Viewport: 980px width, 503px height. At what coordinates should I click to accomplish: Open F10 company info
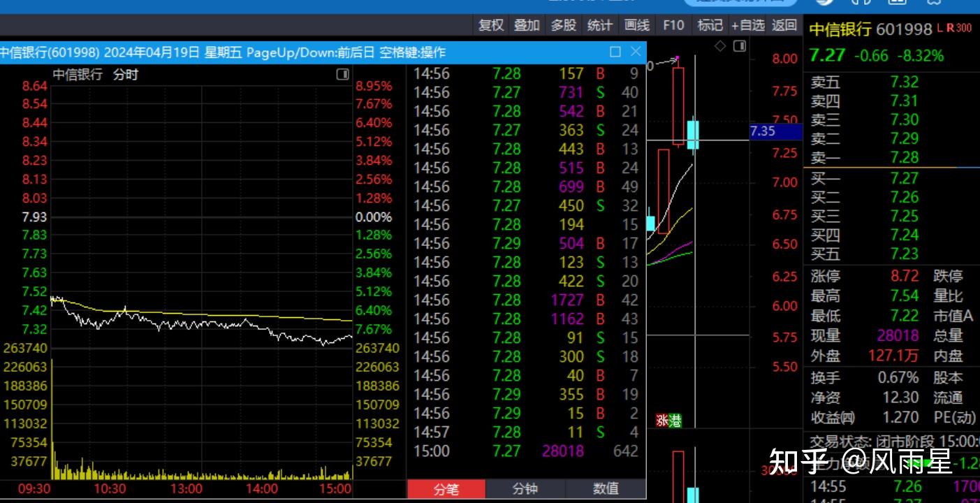(x=673, y=25)
